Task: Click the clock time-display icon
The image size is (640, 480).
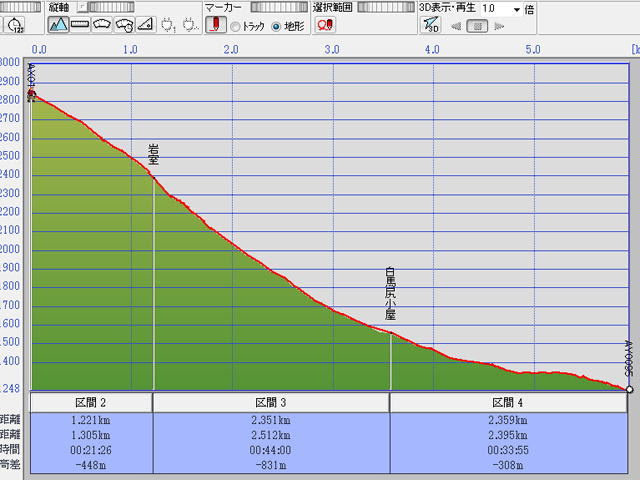Action: (x=16, y=25)
